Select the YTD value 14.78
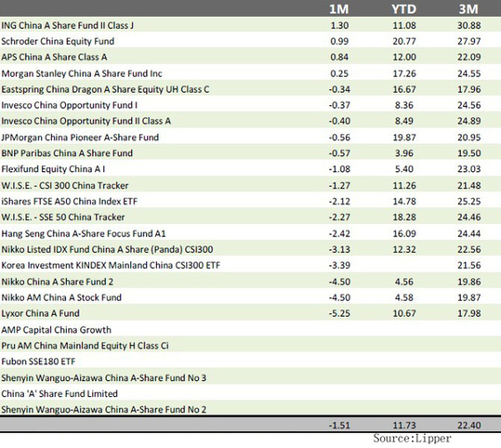 coord(404,202)
